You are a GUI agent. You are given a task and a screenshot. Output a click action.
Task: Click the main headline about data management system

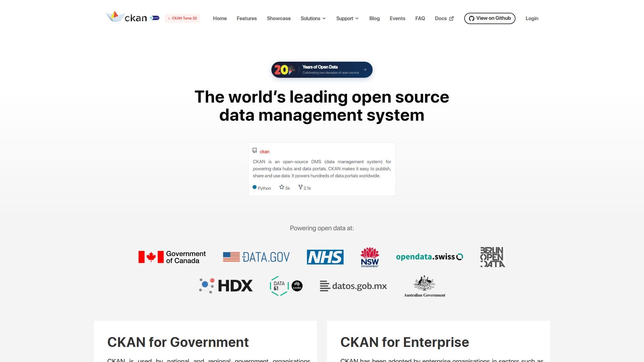pyautogui.click(x=322, y=106)
